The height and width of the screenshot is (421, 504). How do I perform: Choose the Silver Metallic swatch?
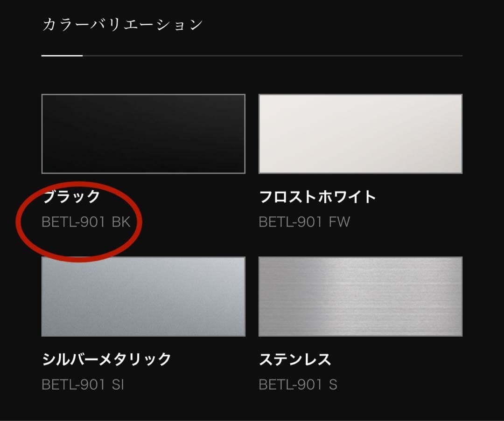point(143,297)
